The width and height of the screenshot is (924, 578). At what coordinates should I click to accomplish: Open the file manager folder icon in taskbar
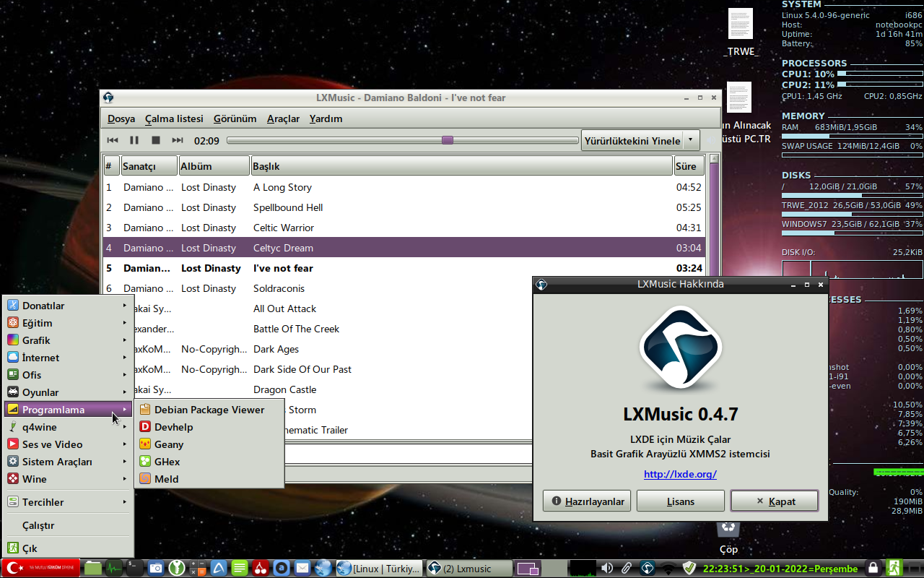point(93,568)
